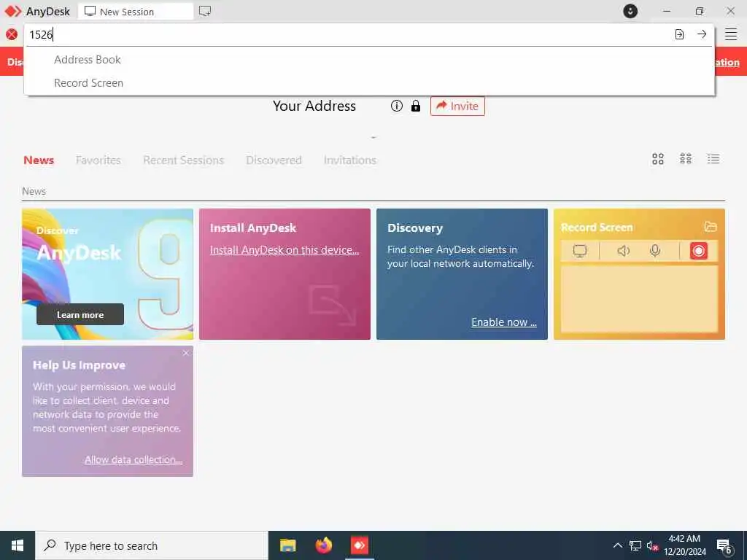Image resolution: width=747 pixels, height=560 pixels.
Task: Click the browse files transfer icon
Action: pos(679,34)
